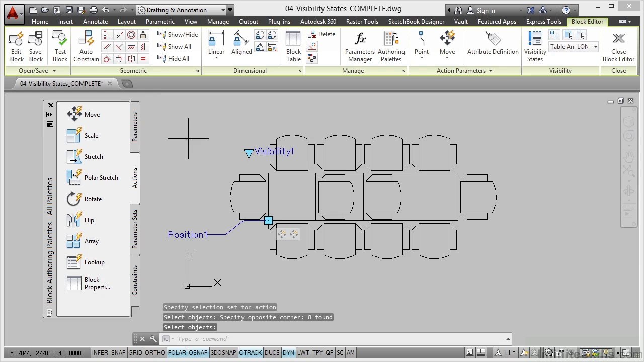Select the Lookup action in the palette
The width and height of the screenshot is (644, 362).
point(86,262)
